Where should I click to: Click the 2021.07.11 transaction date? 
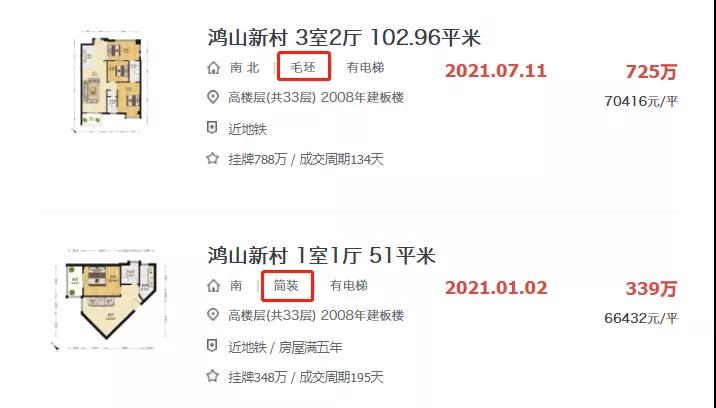(x=496, y=71)
